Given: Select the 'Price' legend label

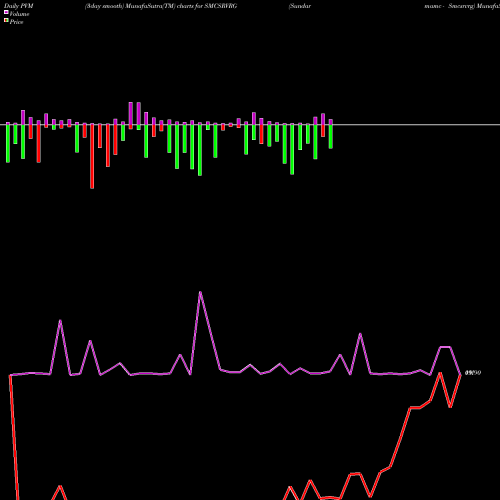Looking at the screenshot, I should point(16,22).
